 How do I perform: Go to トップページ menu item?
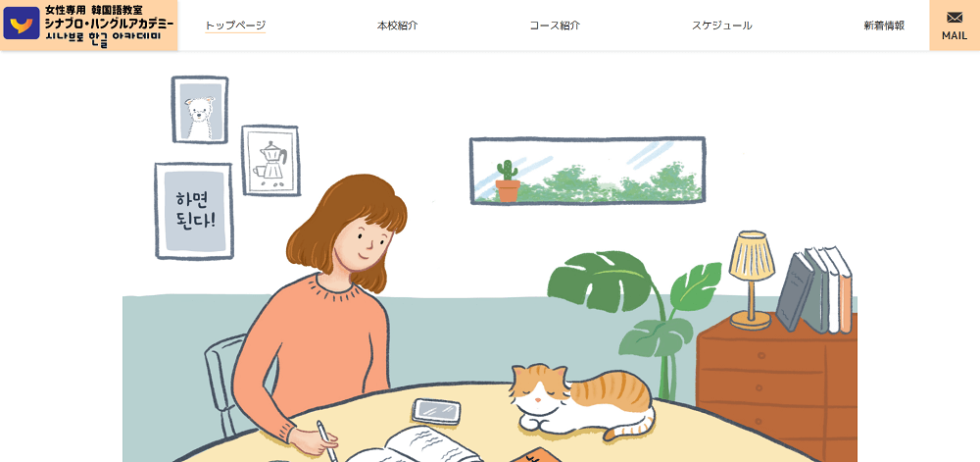click(x=235, y=26)
